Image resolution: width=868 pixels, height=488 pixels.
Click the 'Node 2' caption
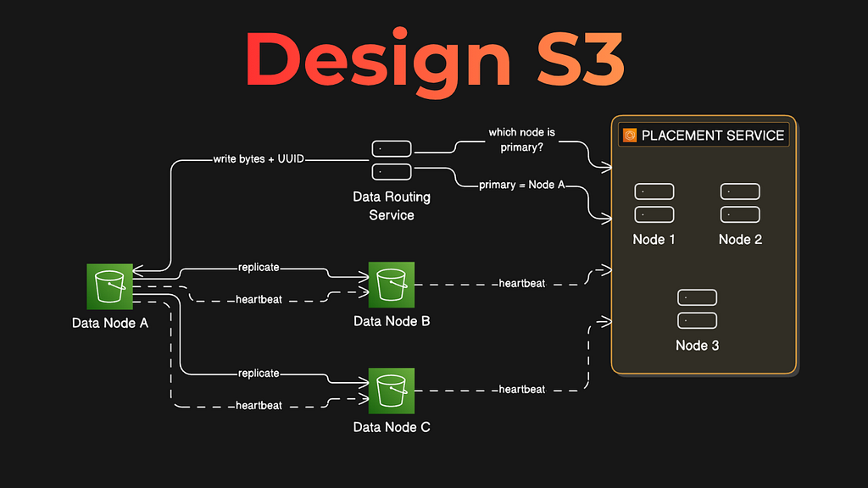[x=740, y=240]
